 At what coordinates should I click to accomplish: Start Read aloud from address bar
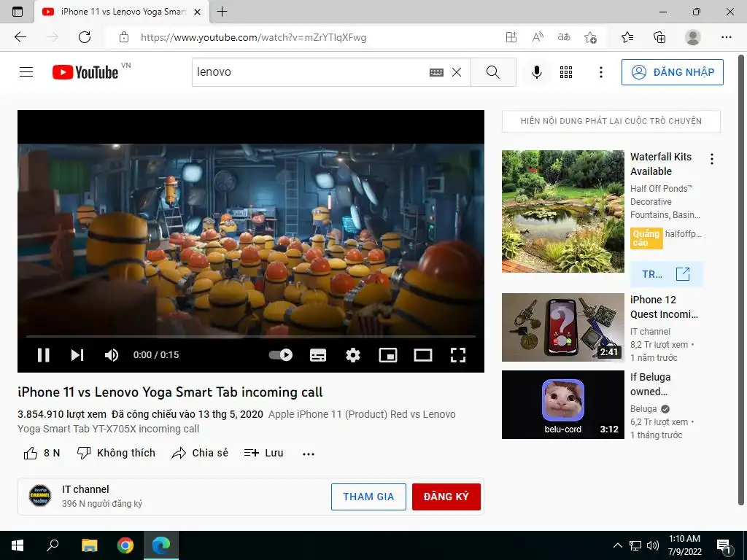[538, 37]
